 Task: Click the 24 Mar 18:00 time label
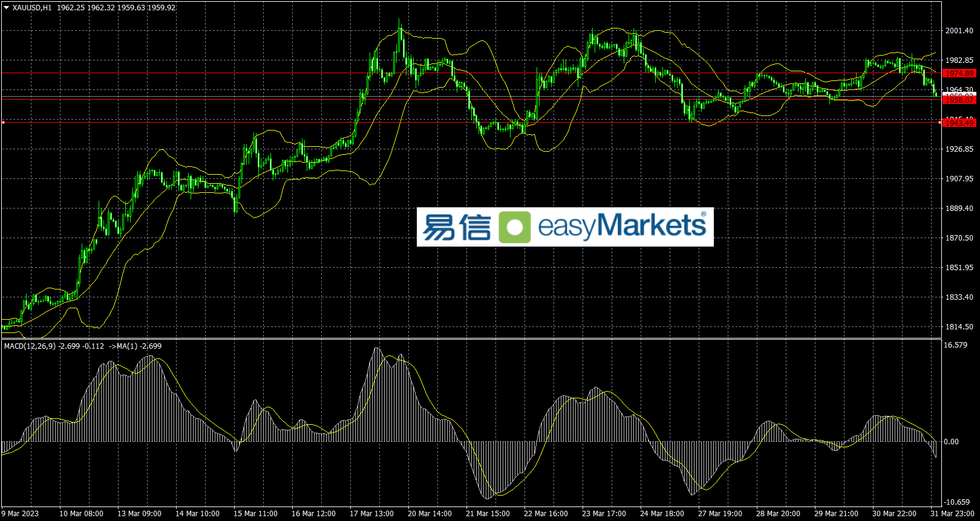point(662,514)
